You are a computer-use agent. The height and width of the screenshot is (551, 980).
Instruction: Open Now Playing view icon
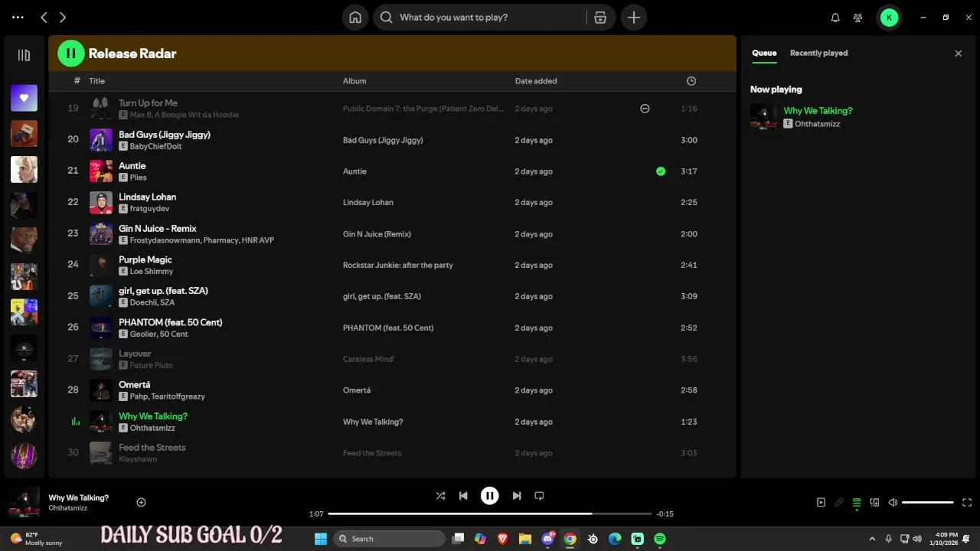point(821,503)
